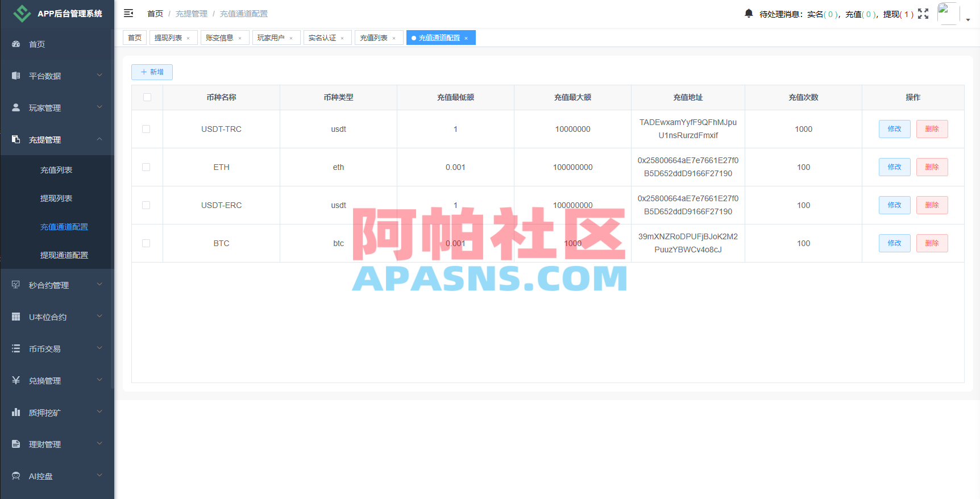Click the 新增 add button
The height and width of the screenshot is (499, 980).
152,72
